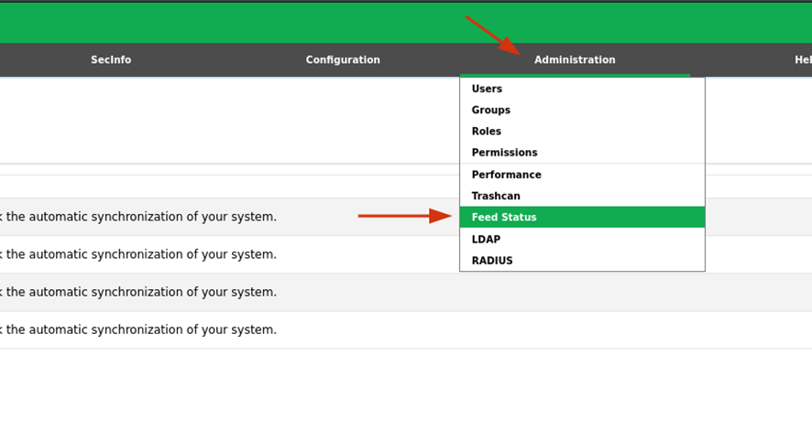Open RADIUS settings entry
The image size is (812, 430).
click(x=582, y=261)
